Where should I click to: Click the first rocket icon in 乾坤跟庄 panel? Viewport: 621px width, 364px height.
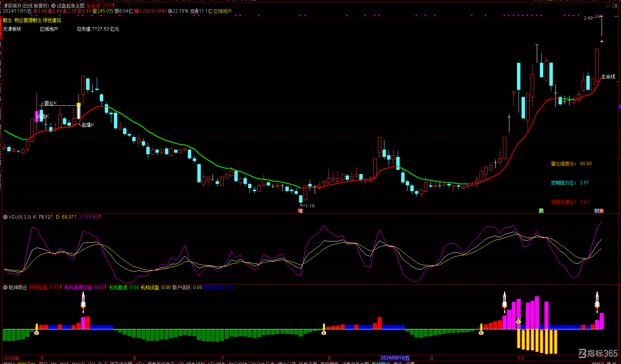(x=83, y=302)
